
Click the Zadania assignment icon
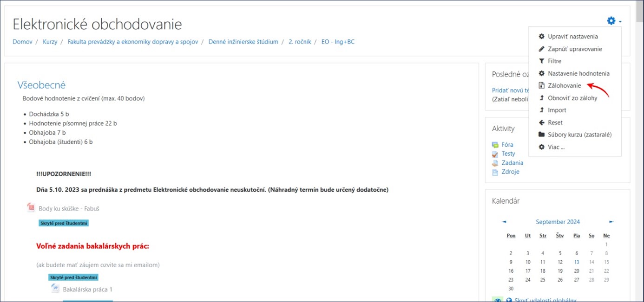point(495,163)
